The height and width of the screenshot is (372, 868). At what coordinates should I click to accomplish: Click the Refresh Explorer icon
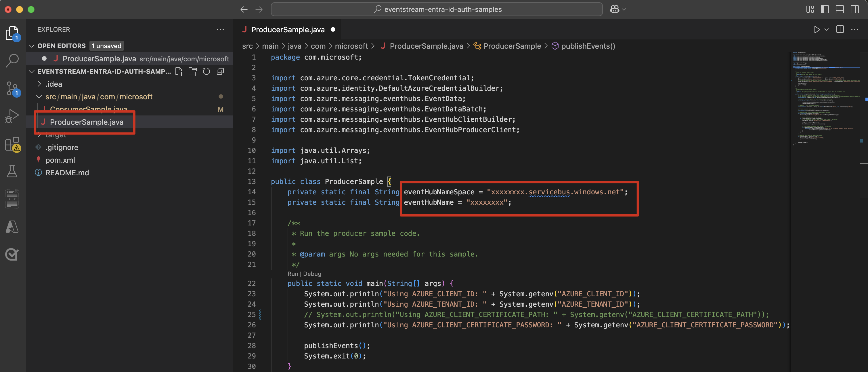coord(207,71)
